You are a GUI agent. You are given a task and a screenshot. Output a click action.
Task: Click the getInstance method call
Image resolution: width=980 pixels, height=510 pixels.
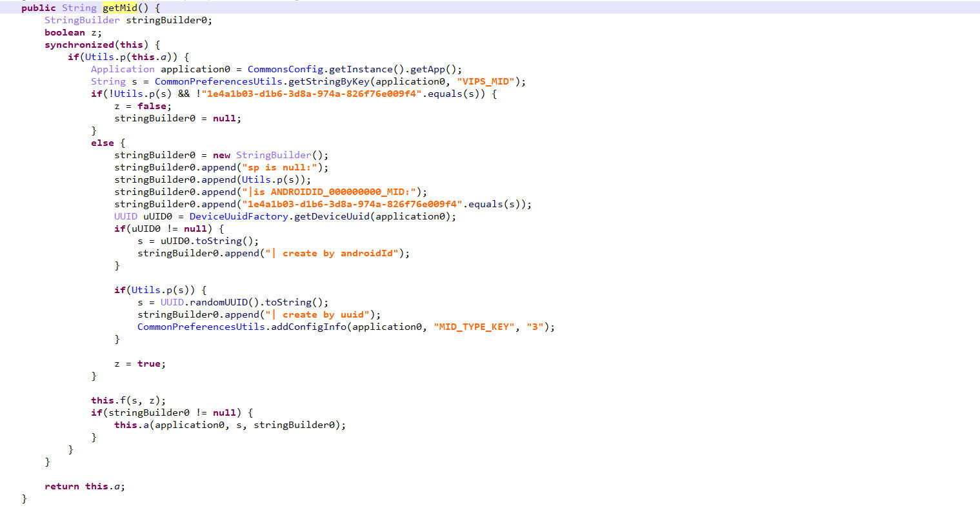coord(358,69)
